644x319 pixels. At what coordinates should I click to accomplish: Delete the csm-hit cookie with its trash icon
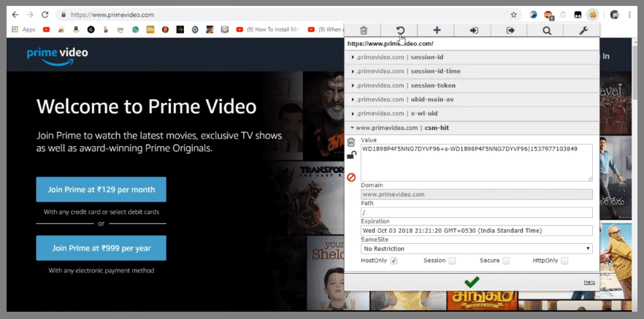point(351,142)
